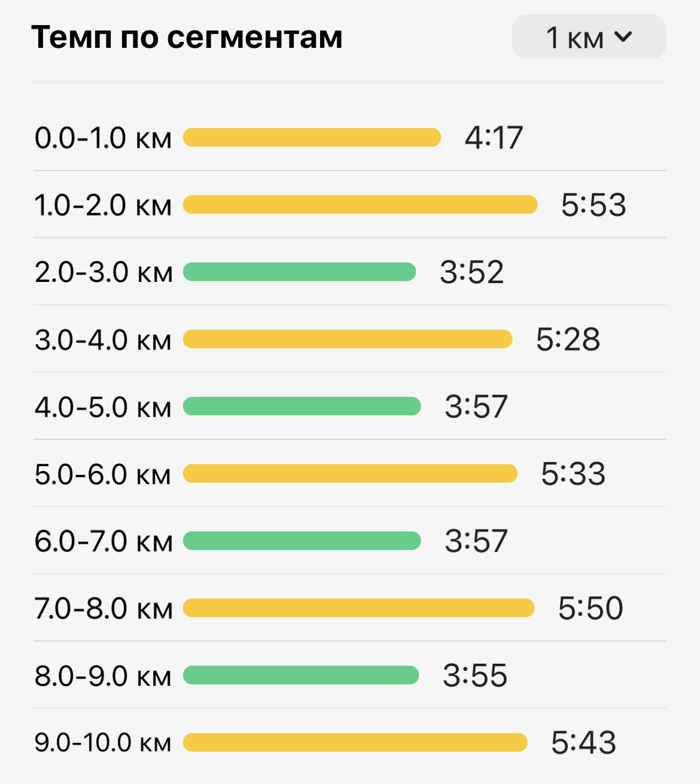The height and width of the screenshot is (784, 700).
Task: Click the yellow pace bar for 1.0-2.0 км
Action: 360,205
